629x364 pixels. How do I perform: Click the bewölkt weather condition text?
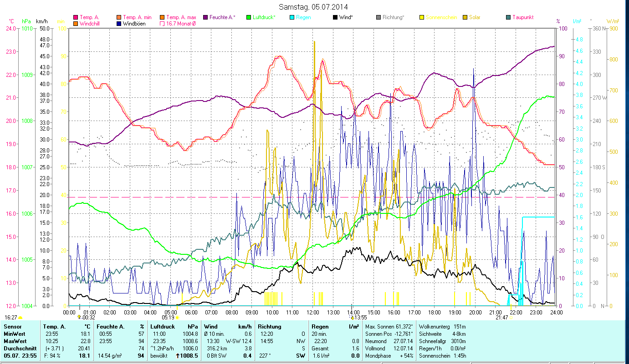(x=160, y=356)
